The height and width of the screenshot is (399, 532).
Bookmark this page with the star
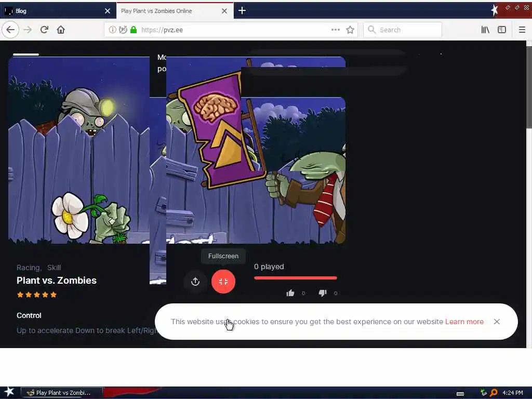point(350,30)
